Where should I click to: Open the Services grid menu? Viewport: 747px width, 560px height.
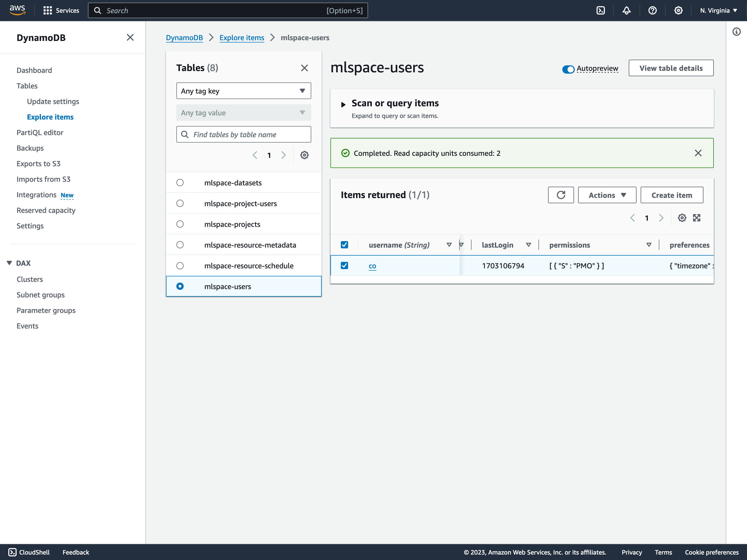(x=61, y=10)
